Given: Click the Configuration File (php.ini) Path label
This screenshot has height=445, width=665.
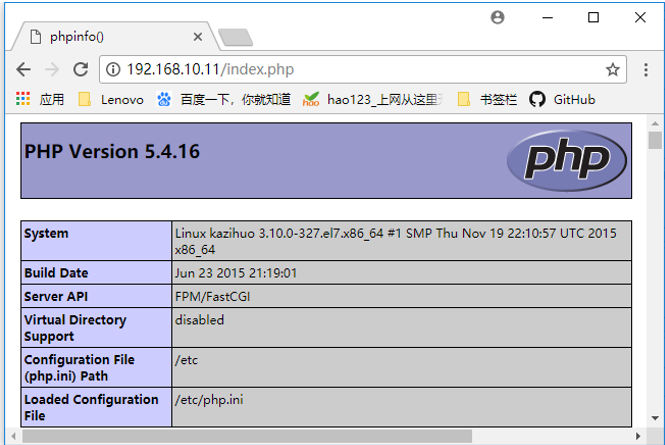Looking at the screenshot, I should tap(79, 368).
